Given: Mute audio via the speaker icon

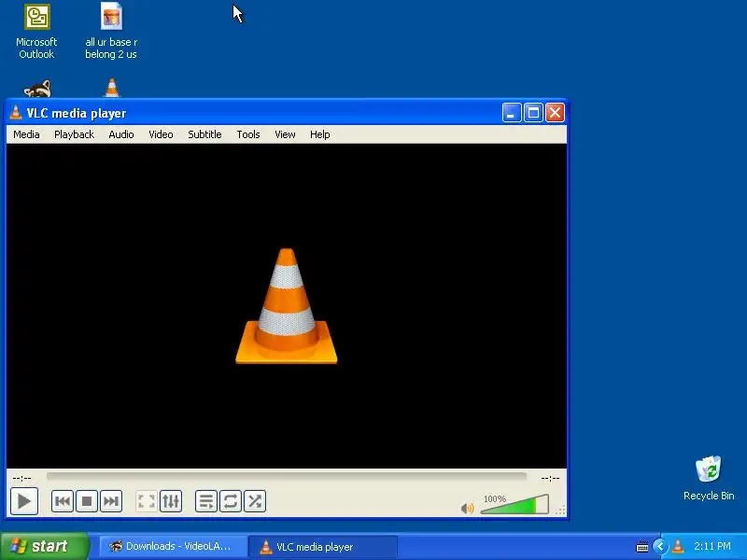Looking at the screenshot, I should pos(468,508).
